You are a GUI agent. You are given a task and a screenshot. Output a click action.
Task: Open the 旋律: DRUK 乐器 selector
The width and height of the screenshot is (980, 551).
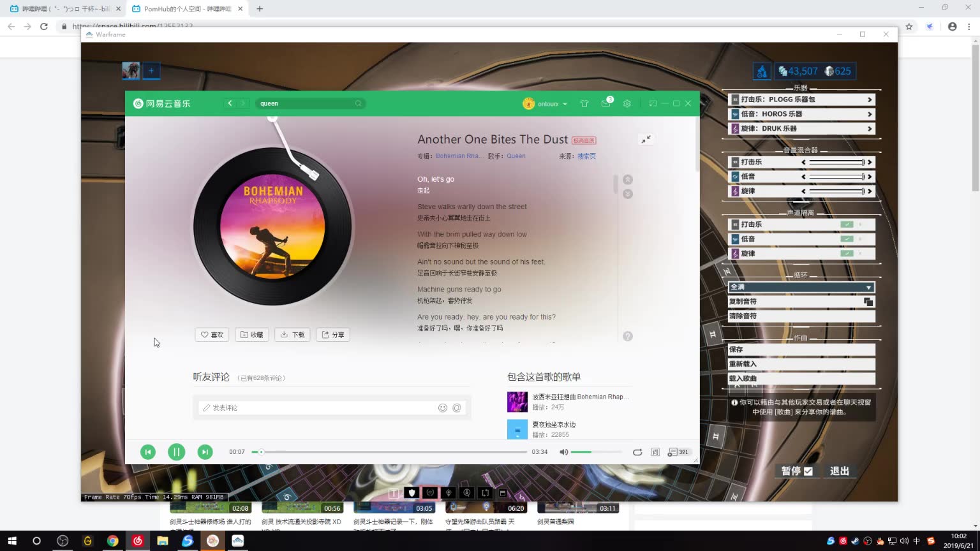(x=801, y=129)
